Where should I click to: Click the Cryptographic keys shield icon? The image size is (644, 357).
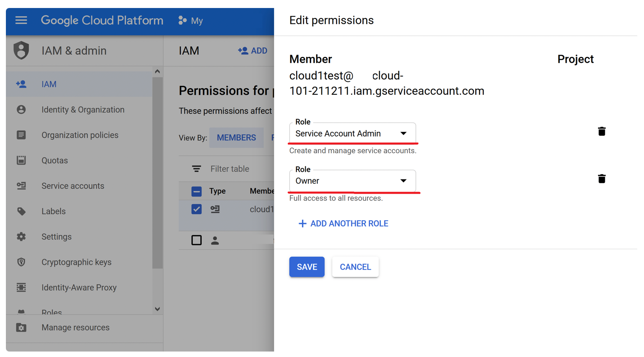21,262
